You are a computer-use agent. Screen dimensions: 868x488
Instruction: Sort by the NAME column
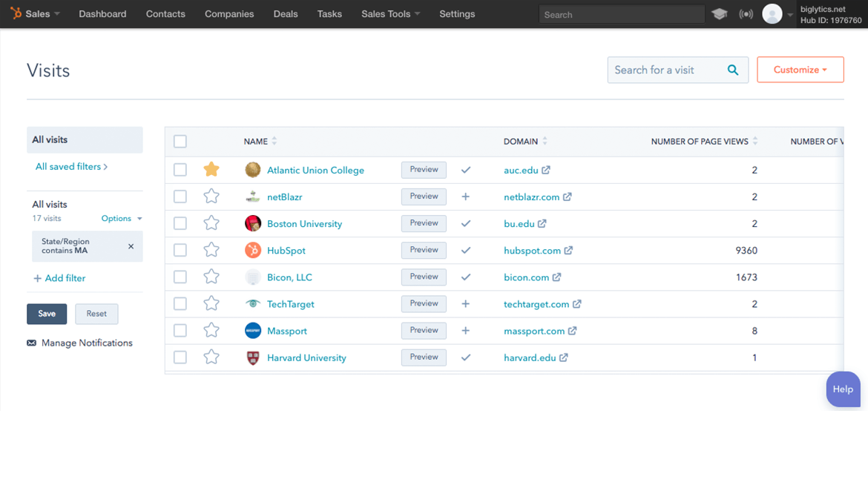[260, 141]
